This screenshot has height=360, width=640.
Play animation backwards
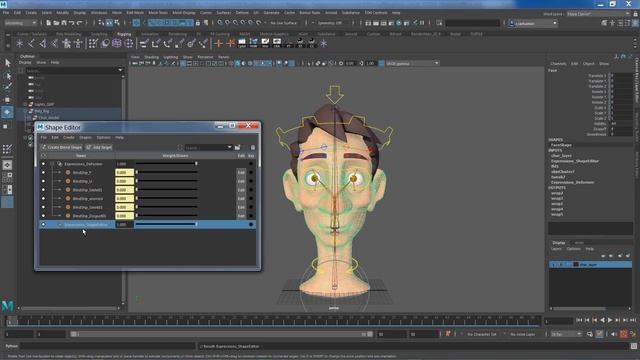click(x=602, y=320)
